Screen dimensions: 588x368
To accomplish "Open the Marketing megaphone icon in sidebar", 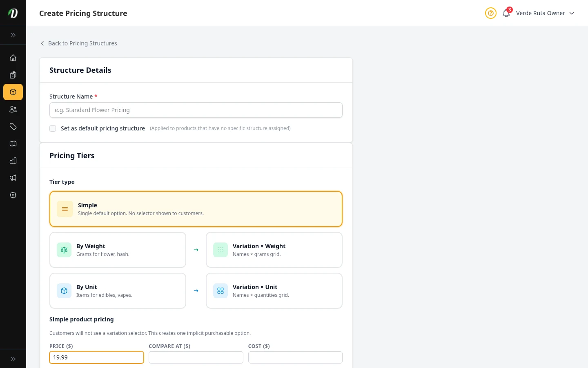I will click(x=13, y=178).
